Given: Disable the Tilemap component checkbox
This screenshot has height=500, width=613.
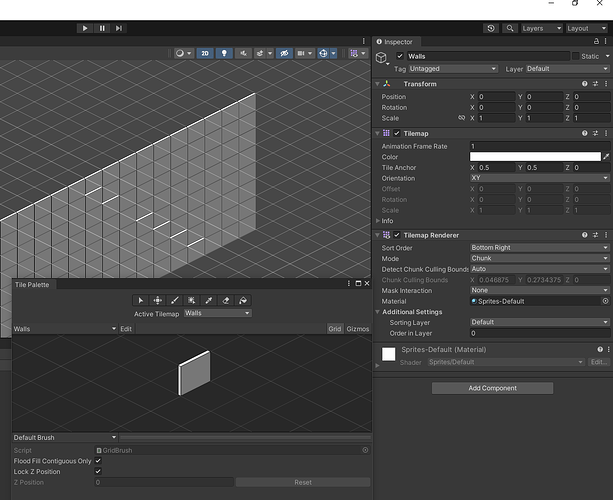Looking at the screenshot, I should point(397,133).
